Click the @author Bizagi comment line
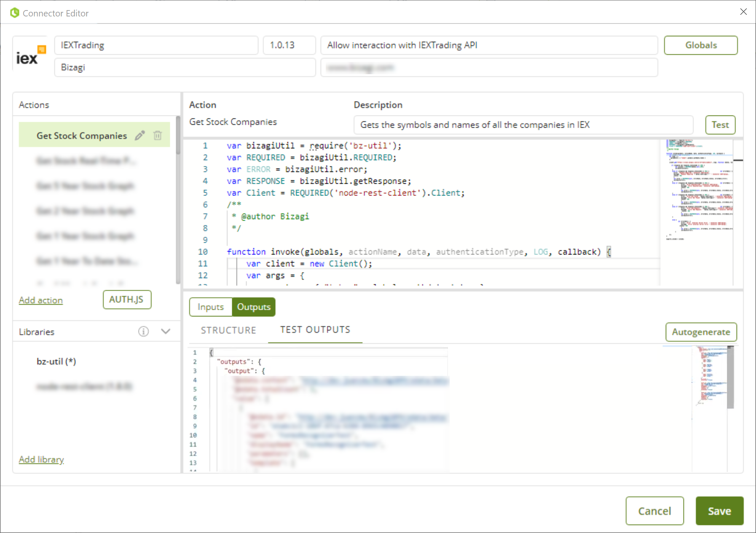Image resolution: width=756 pixels, height=533 pixels. click(x=271, y=216)
